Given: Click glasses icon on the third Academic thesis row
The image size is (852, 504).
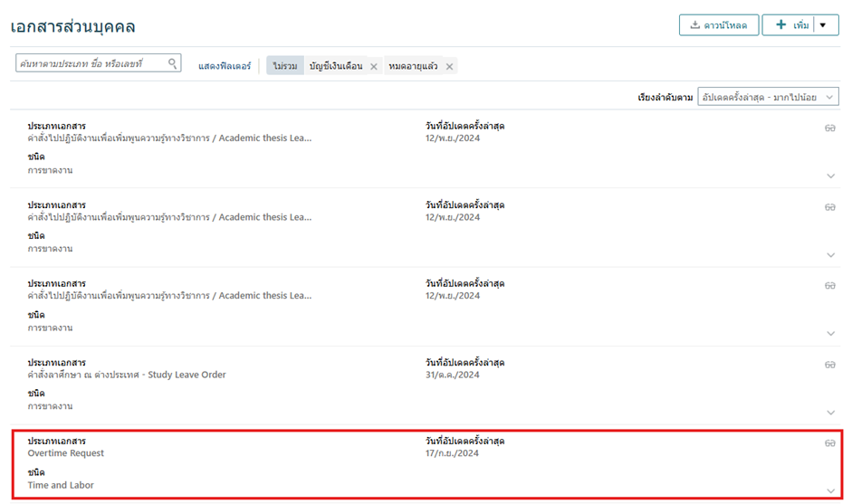Looking at the screenshot, I should (829, 286).
